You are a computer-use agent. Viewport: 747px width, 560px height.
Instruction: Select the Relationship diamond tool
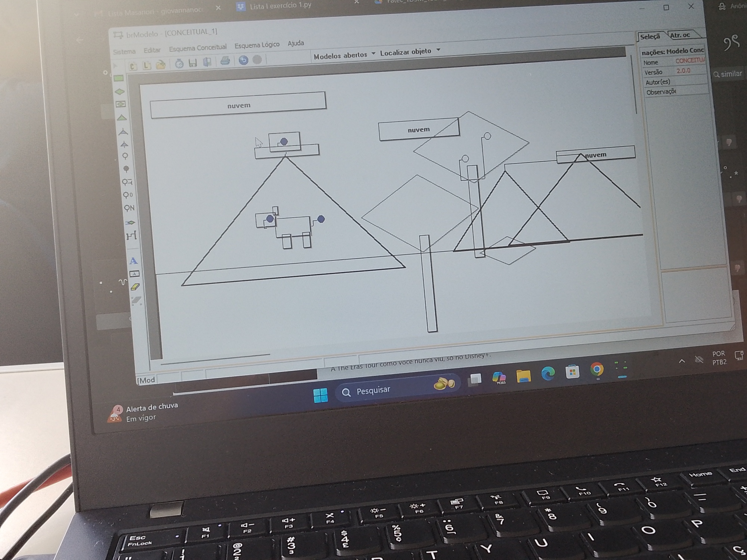point(119,91)
